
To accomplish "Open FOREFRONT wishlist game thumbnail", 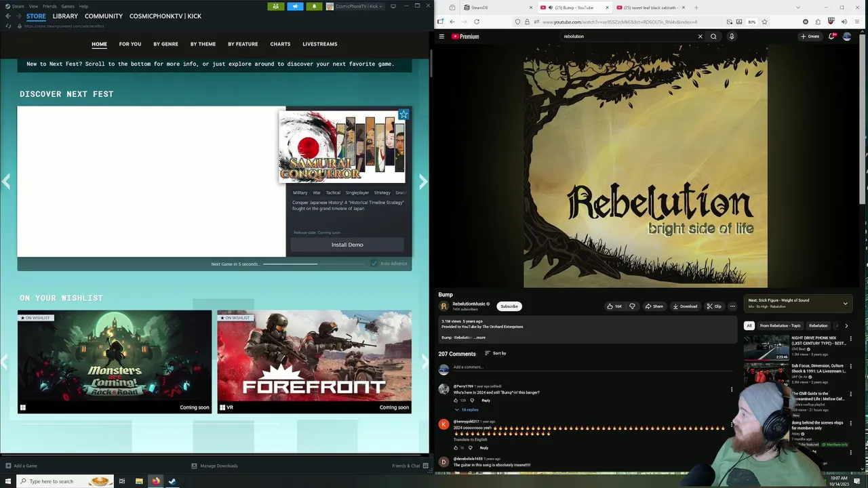I will tap(314, 362).
